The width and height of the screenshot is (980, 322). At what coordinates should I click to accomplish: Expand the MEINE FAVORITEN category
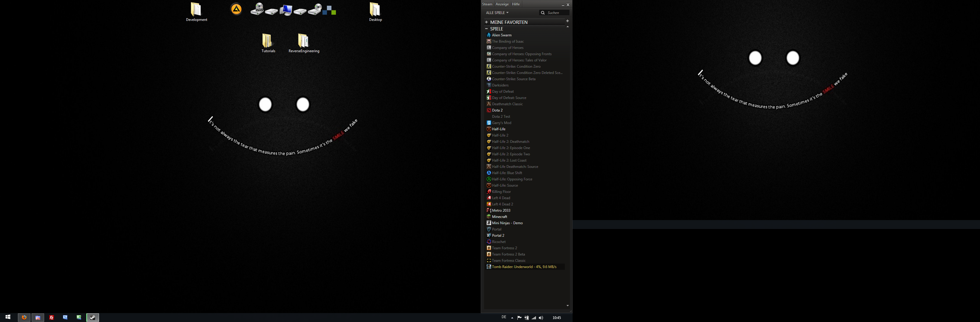pos(486,22)
